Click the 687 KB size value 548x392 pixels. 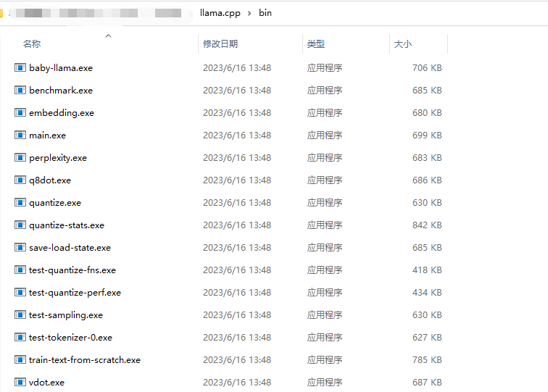pyautogui.click(x=427, y=382)
